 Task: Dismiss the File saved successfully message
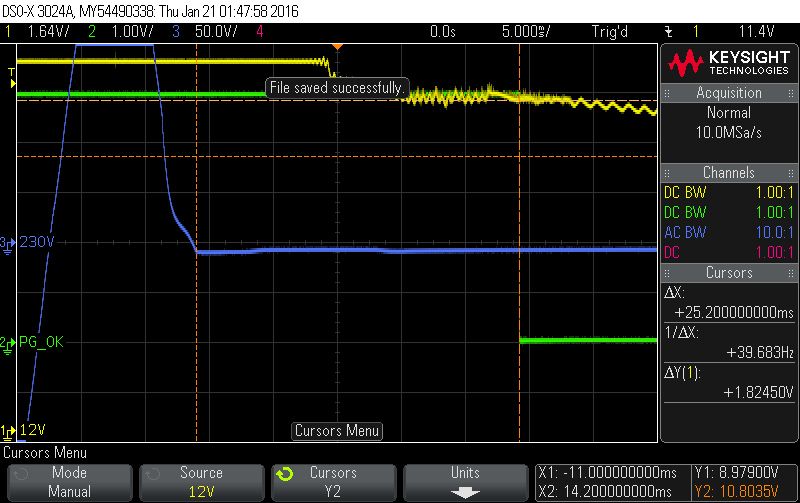point(337,88)
